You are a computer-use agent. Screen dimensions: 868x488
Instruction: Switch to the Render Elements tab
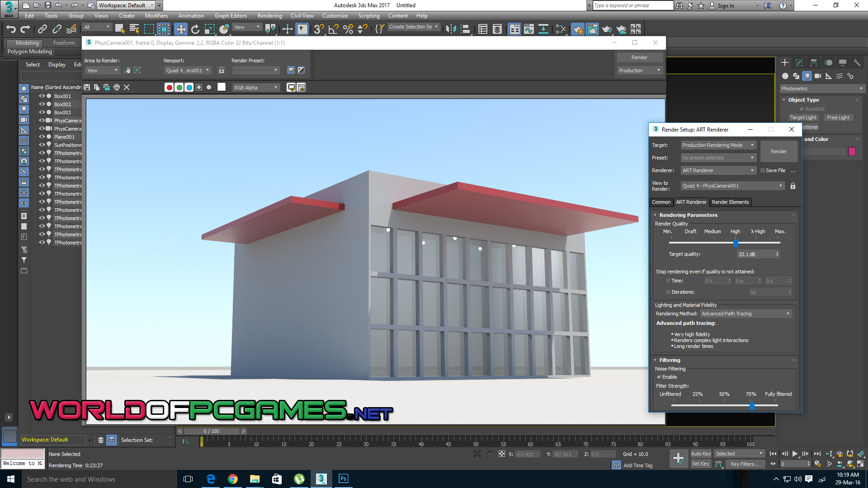tap(730, 202)
